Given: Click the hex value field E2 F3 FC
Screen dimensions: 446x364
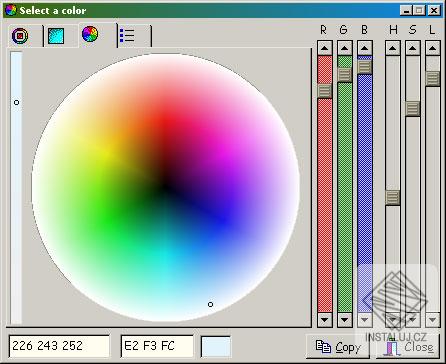Looking at the screenshot, I should (x=157, y=346).
